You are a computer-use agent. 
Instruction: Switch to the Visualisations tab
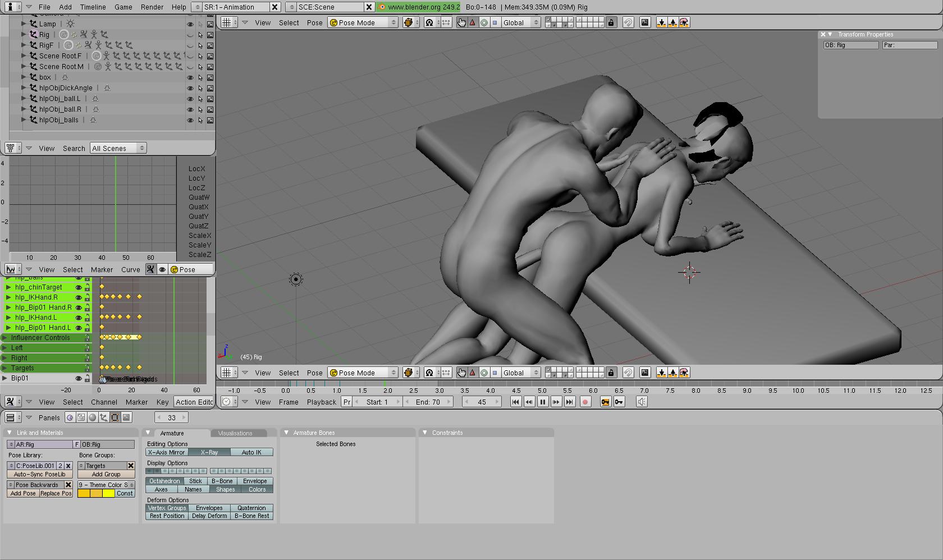235,433
